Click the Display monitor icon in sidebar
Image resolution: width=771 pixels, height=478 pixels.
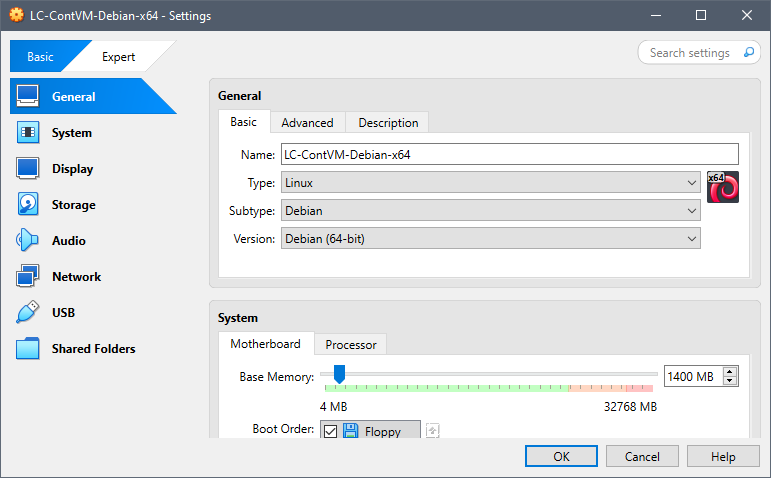coord(28,168)
